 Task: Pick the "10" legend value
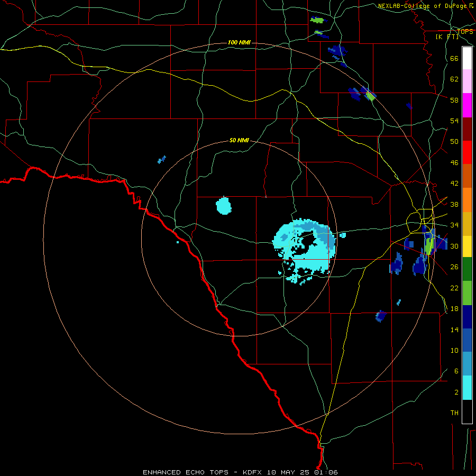click(x=454, y=350)
